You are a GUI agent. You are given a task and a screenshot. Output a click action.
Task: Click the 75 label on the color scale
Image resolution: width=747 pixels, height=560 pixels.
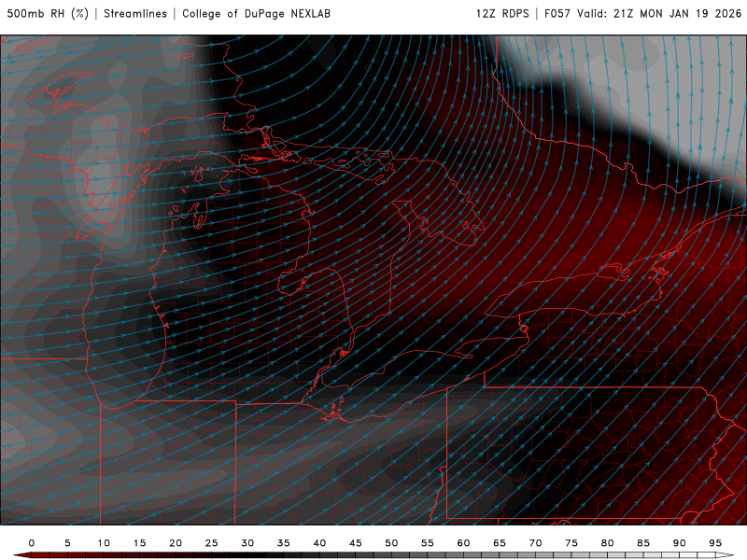571,543
